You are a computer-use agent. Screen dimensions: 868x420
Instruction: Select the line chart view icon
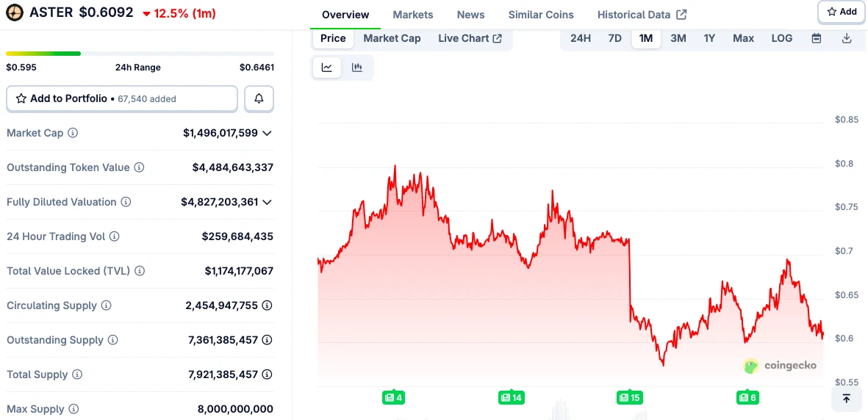click(327, 68)
